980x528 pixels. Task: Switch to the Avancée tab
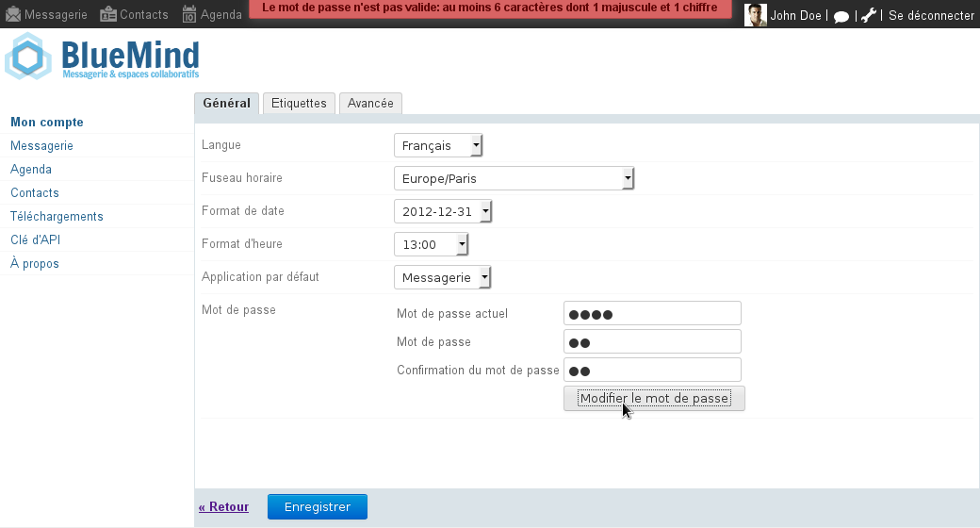pos(370,104)
